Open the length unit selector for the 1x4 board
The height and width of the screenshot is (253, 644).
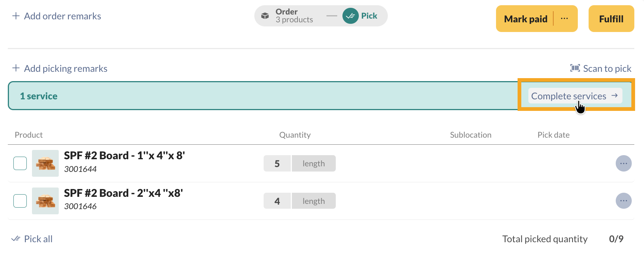click(x=313, y=163)
